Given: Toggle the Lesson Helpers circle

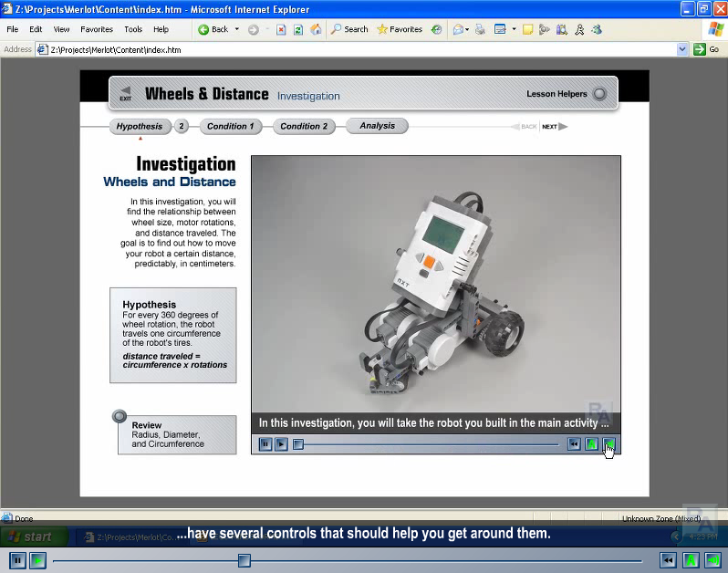Looking at the screenshot, I should (x=599, y=93).
